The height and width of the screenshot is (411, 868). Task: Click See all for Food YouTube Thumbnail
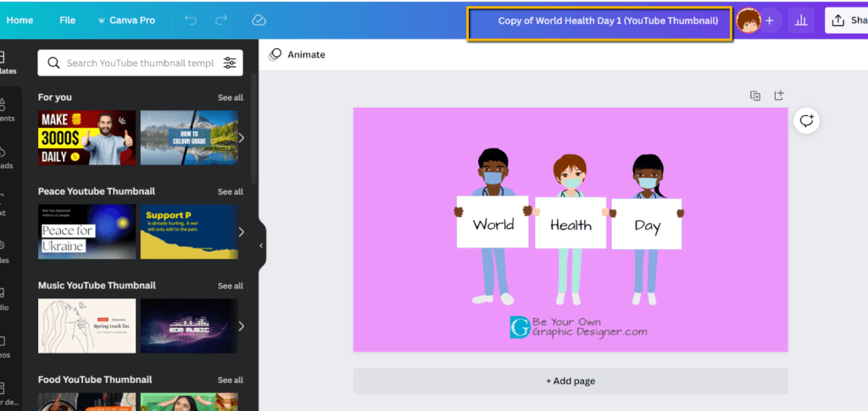point(231,380)
